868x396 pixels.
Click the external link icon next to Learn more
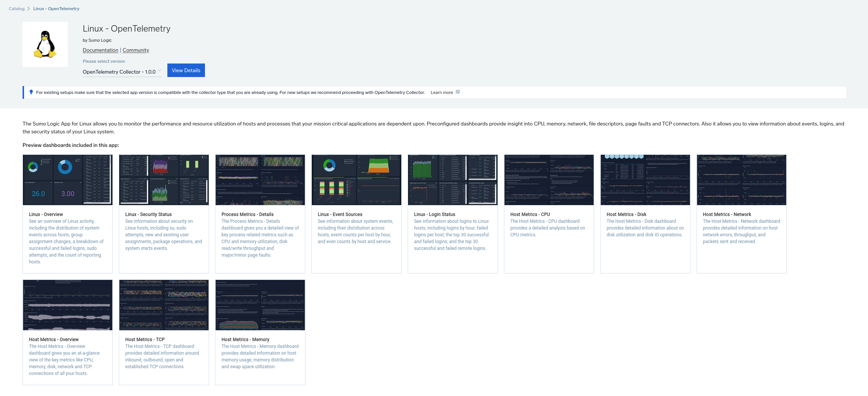click(x=458, y=92)
